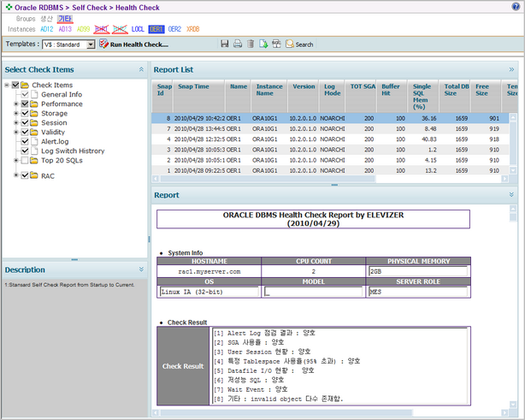The height and width of the screenshot is (420, 525).
Task: Click the Storage folder icon
Action: click(x=34, y=113)
